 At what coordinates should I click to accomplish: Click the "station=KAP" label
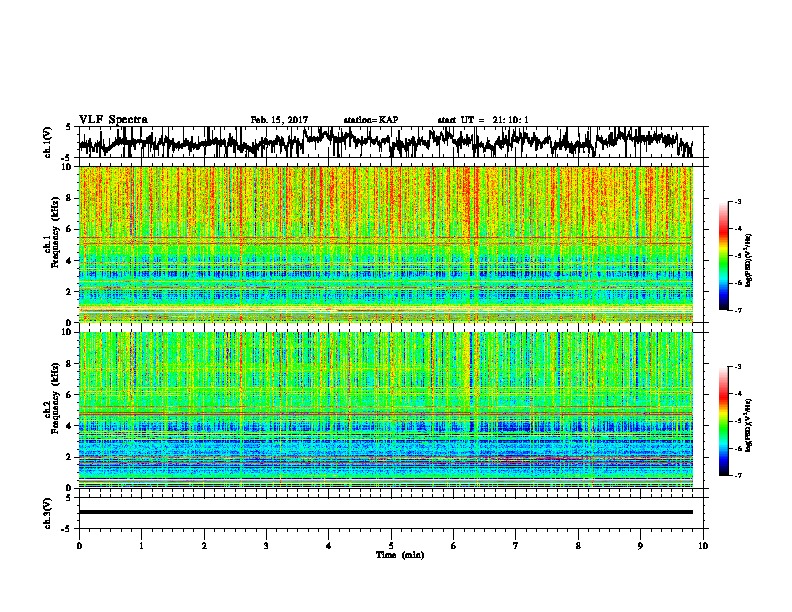(x=371, y=120)
